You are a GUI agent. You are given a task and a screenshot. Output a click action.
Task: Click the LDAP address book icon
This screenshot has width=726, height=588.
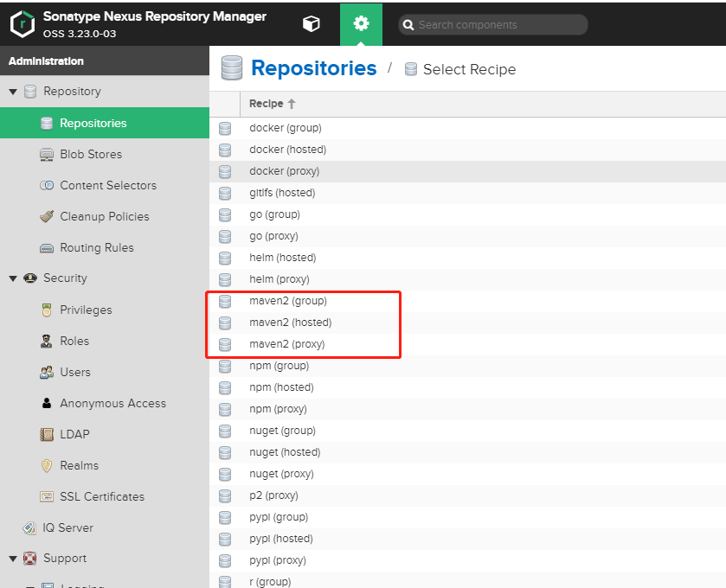point(47,434)
